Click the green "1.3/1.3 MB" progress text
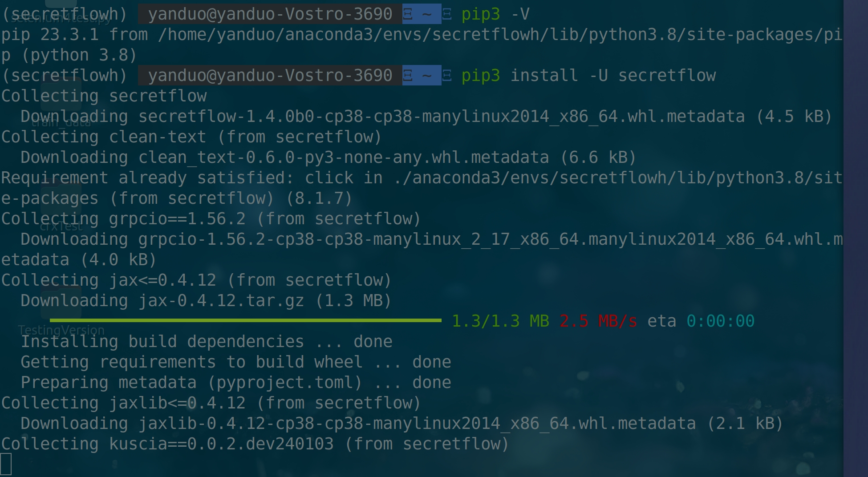868x477 pixels. pos(500,321)
